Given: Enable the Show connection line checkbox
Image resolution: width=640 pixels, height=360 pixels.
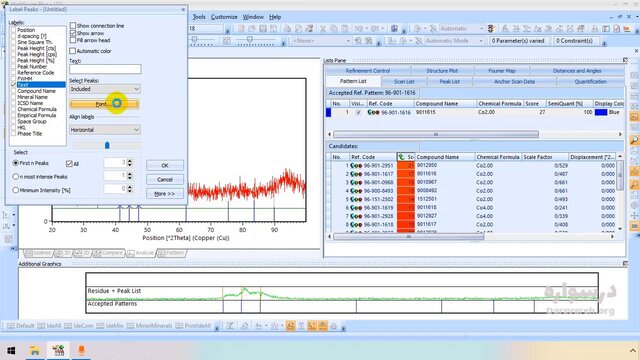Looking at the screenshot, I should click(x=73, y=25).
